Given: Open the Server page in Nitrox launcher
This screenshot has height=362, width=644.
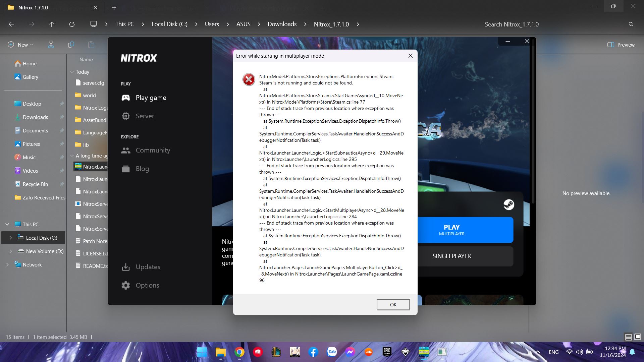Looking at the screenshot, I should (x=145, y=116).
